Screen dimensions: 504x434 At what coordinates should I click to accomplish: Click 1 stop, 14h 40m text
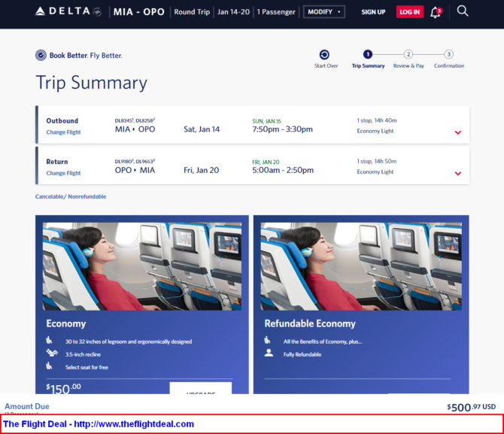point(377,120)
